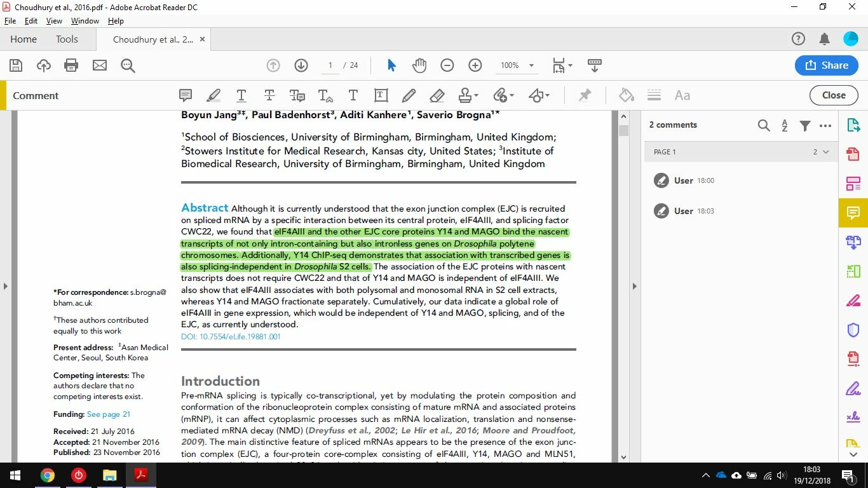Open the drawing shapes tool dropdown
This screenshot has height=488, width=868.
click(539, 95)
